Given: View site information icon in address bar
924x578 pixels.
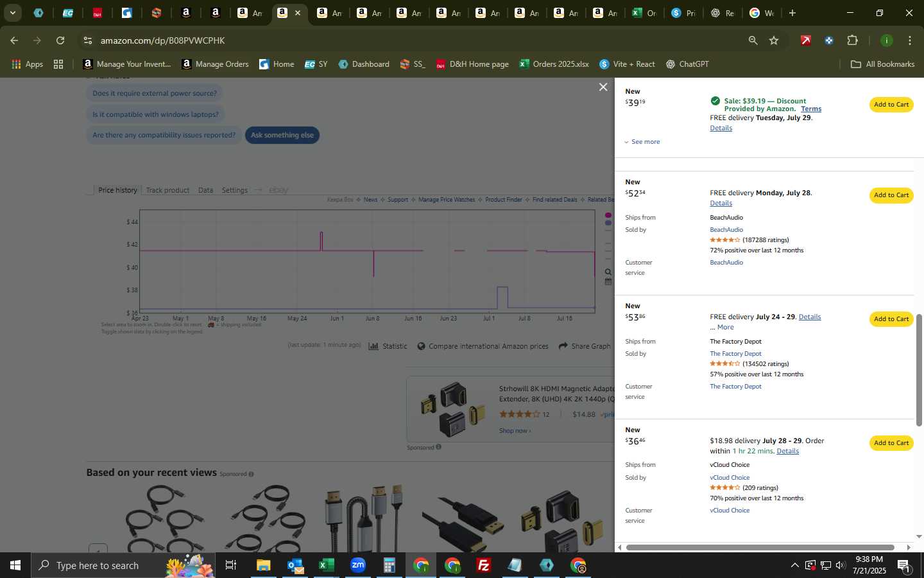Looking at the screenshot, I should (x=87, y=40).
